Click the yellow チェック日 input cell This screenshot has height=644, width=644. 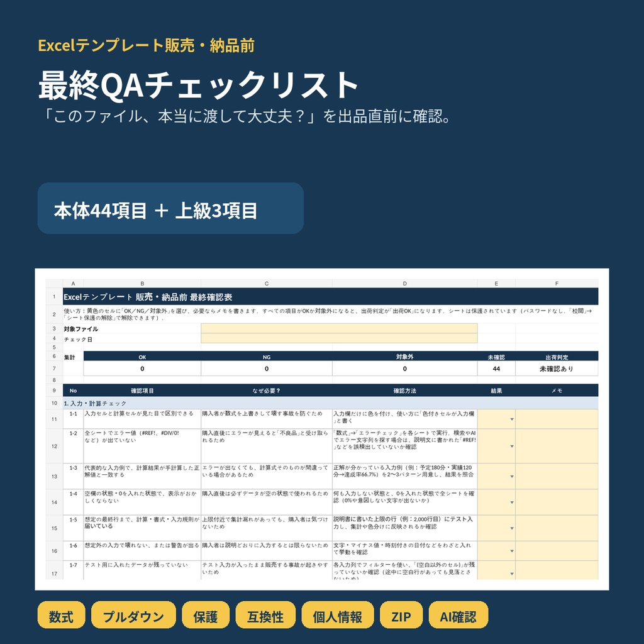tap(339, 338)
